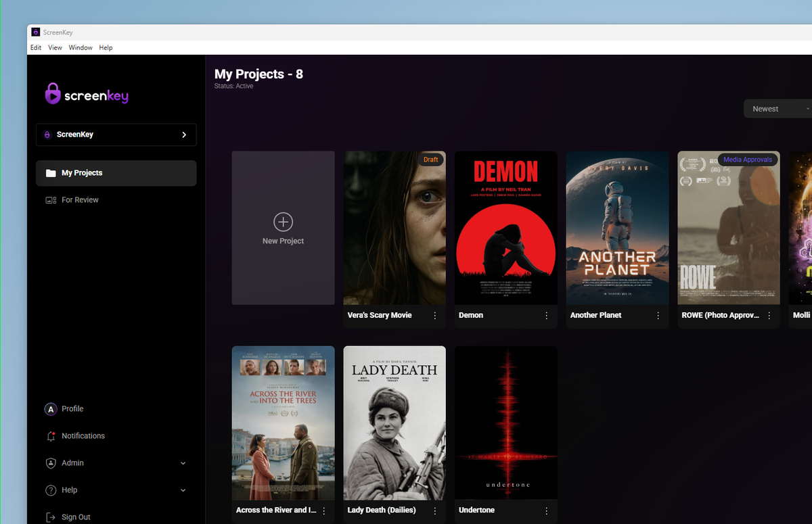Viewport: 812px width, 524px height.
Task: Click the Admin label
Action: 72,463
